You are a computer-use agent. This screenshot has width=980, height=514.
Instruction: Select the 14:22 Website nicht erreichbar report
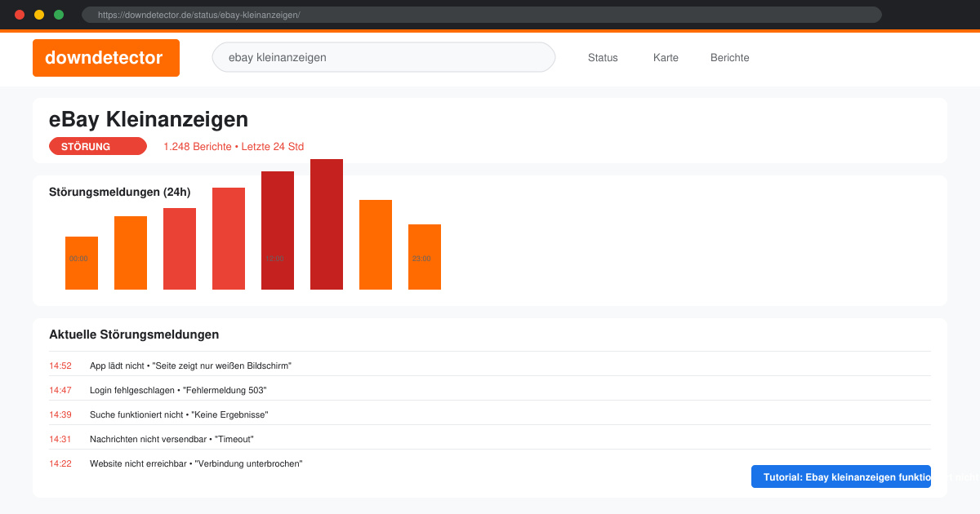pos(490,463)
